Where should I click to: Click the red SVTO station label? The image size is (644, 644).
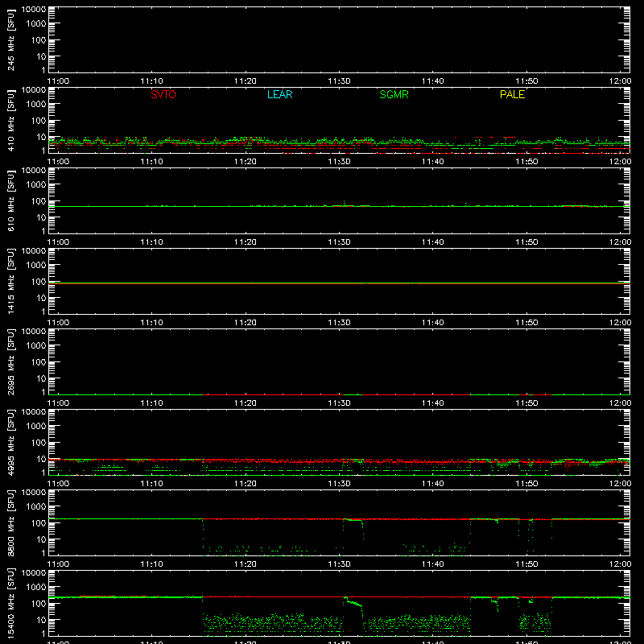163,94
